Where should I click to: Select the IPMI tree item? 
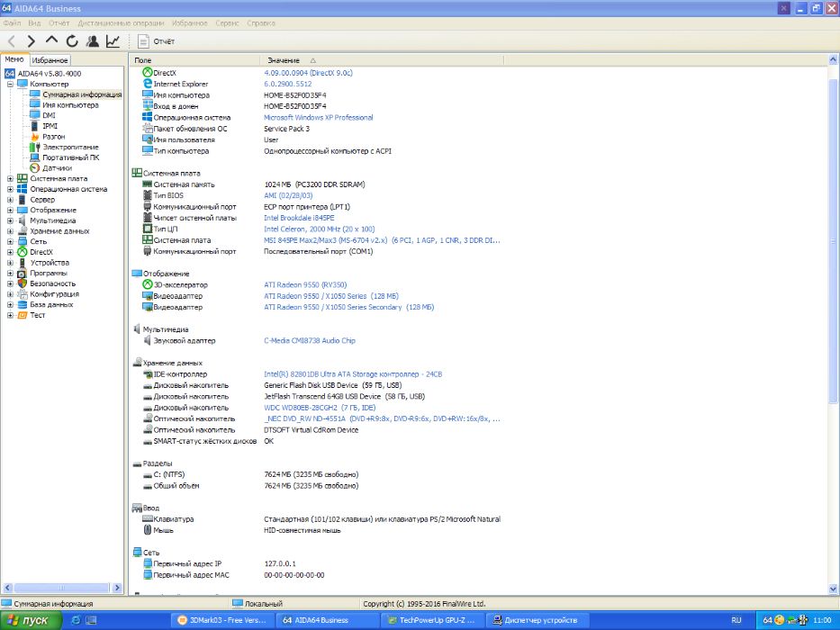[50, 126]
